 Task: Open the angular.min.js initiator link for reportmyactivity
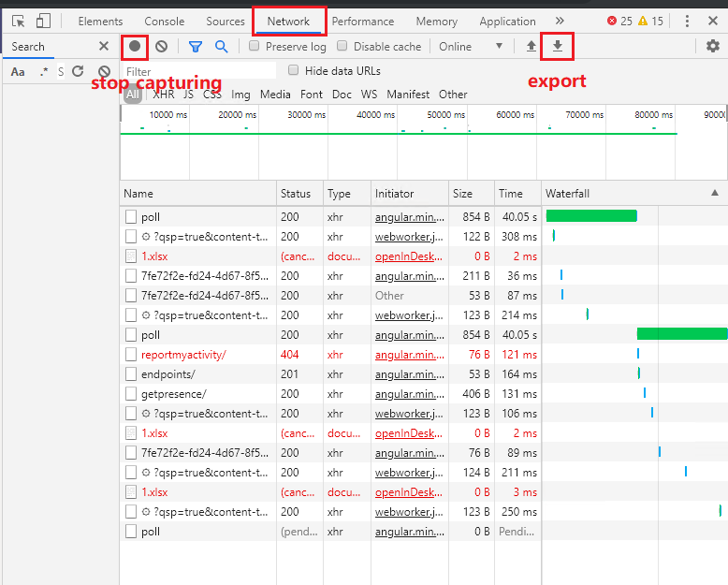409,355
